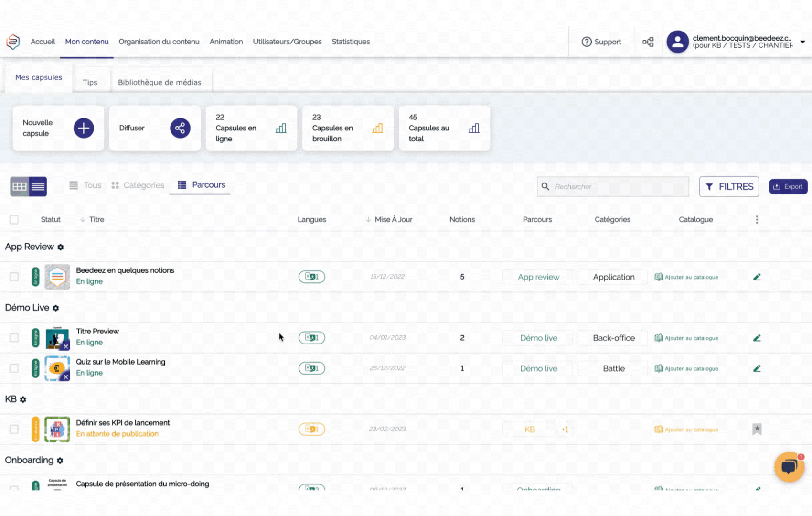The image size is (812, 516).
Task: Open the chat support bubble
Action: [789, 466]
